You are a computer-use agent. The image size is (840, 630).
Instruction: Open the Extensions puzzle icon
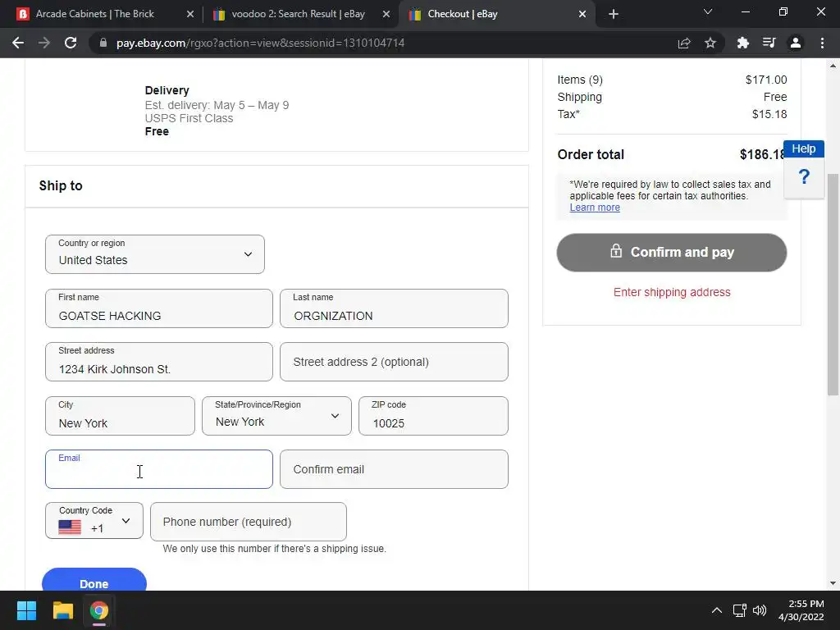743,43
